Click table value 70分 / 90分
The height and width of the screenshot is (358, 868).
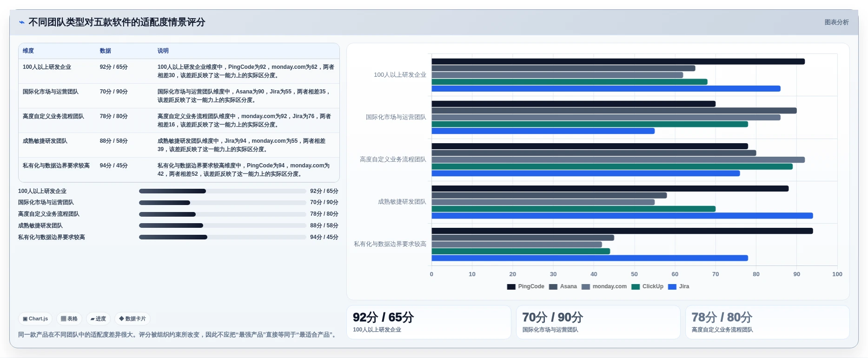113,92
